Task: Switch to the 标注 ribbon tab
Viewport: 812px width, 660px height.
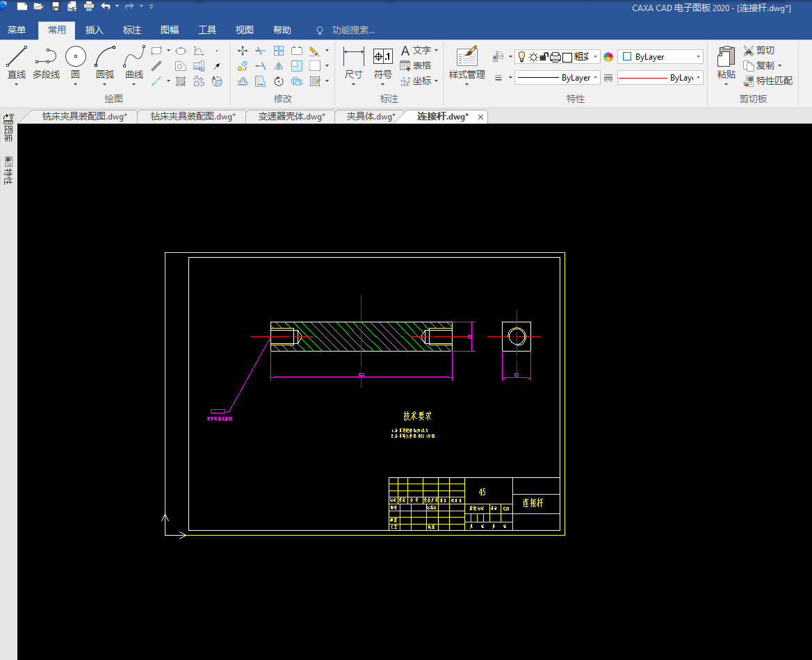Action: pos(132,30)
